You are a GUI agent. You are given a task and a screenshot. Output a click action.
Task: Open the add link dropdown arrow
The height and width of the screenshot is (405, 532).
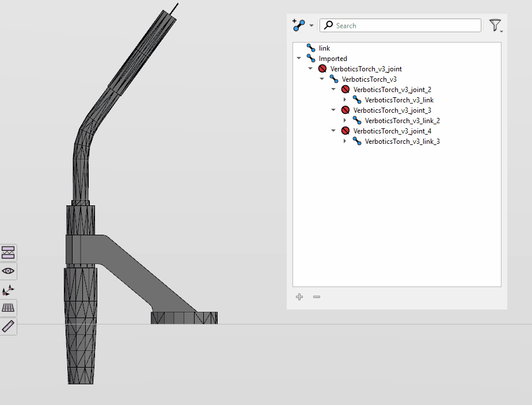tap(311, 25)
